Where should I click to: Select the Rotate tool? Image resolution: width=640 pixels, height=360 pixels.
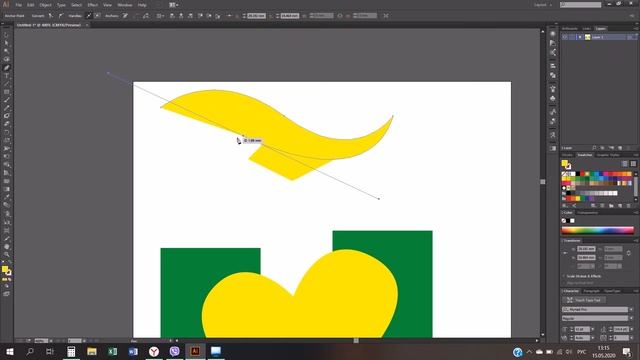pyautogui.click(x=7, y=132)
